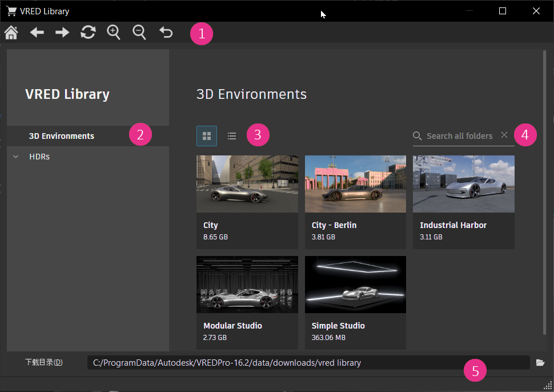This screenshot has height=392, width=554.
Task: Click the City title text
Action: (211, 226)
